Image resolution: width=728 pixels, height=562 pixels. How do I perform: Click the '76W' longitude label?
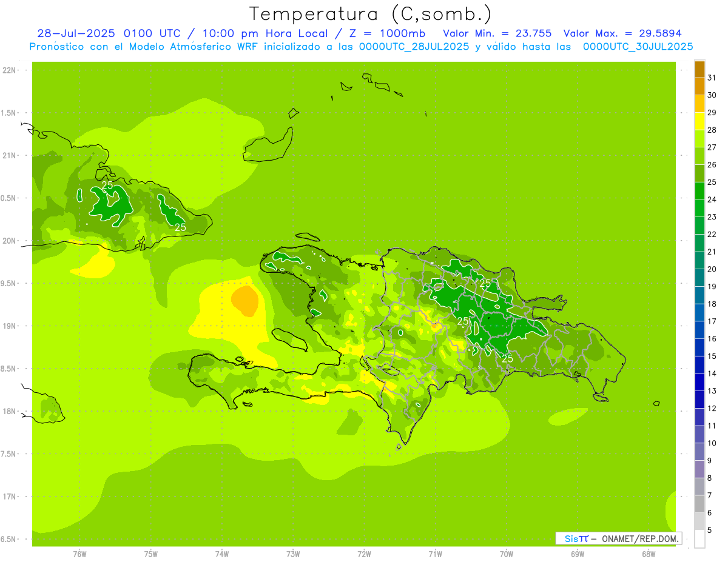click(79, 554)
